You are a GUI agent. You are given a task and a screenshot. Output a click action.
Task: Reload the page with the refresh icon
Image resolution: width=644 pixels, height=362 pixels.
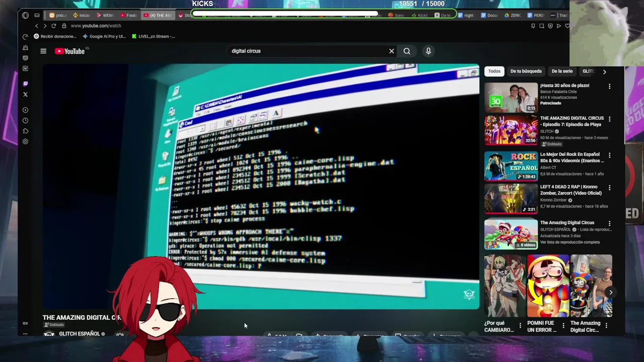tap(54, 26)
